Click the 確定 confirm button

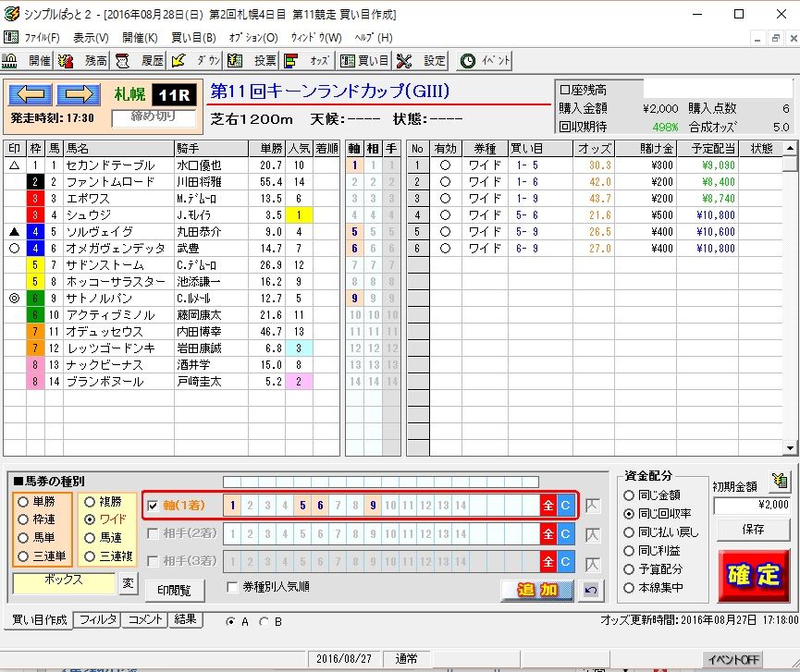[x=754, y=576]
